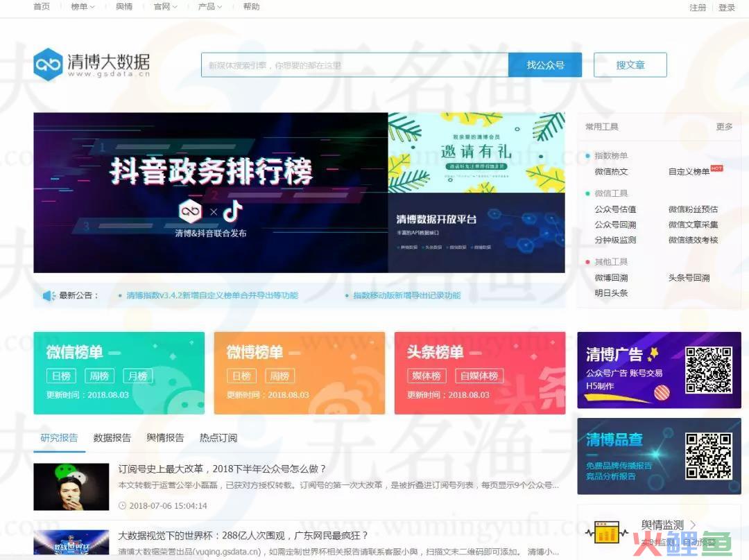Select 自媒体榜 under 头条榜单
The width and height of the screenshot is (749, 560).
tap(479, 376)
